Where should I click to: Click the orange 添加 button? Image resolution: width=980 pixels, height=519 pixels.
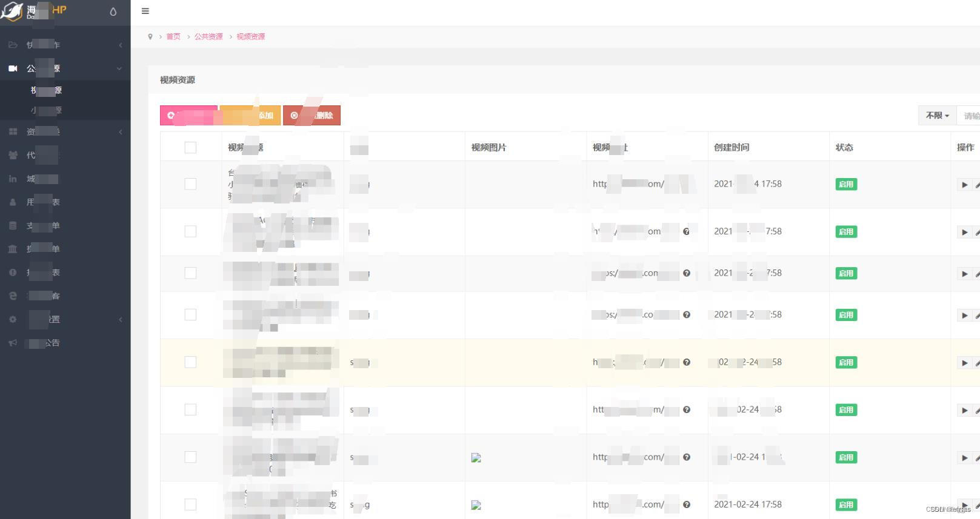pyautogui.click(x=250, y=115)
